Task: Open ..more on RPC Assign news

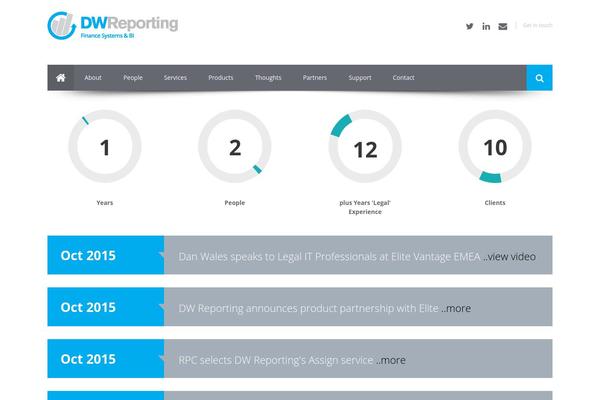Action: 391,360
